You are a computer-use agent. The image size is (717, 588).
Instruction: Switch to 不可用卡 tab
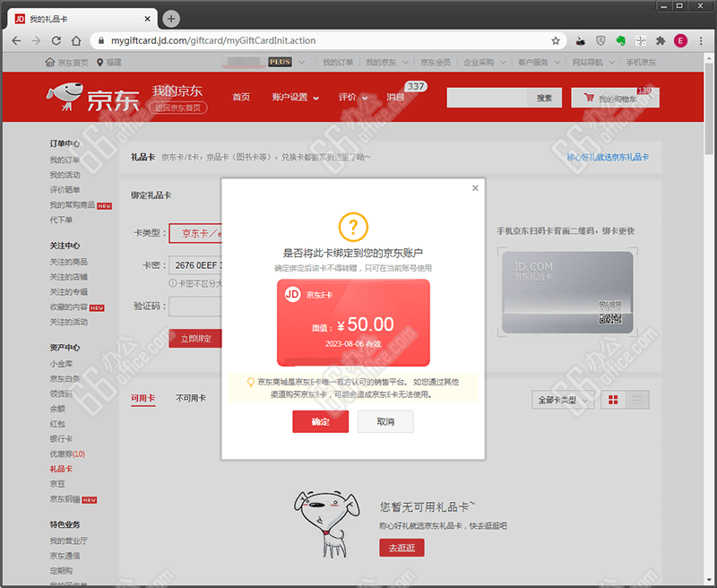point(191,398)
